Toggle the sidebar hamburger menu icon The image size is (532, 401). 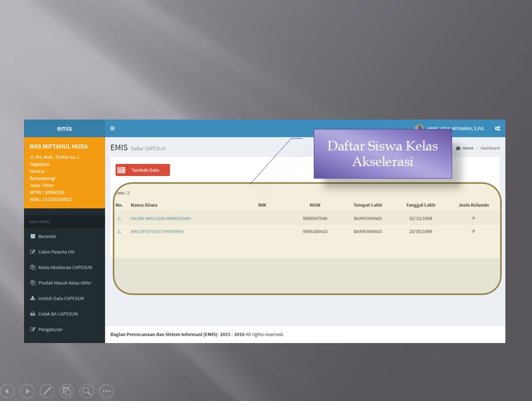112,128
